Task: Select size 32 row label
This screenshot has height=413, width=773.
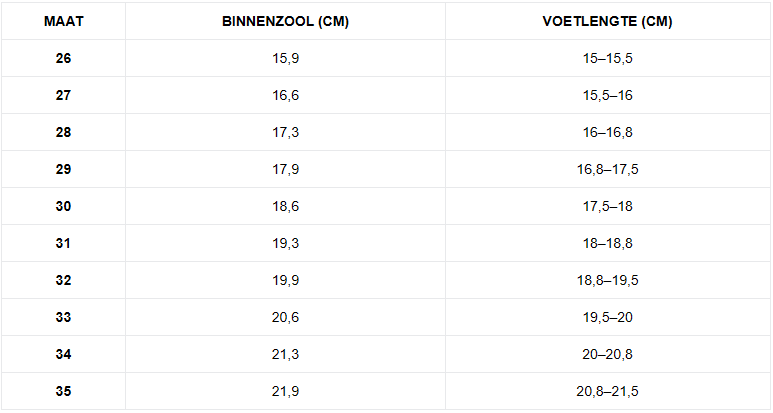Action: coord(64,280)
